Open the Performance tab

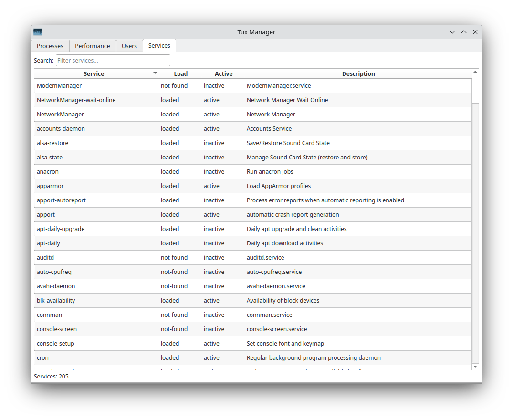(92, 46)
